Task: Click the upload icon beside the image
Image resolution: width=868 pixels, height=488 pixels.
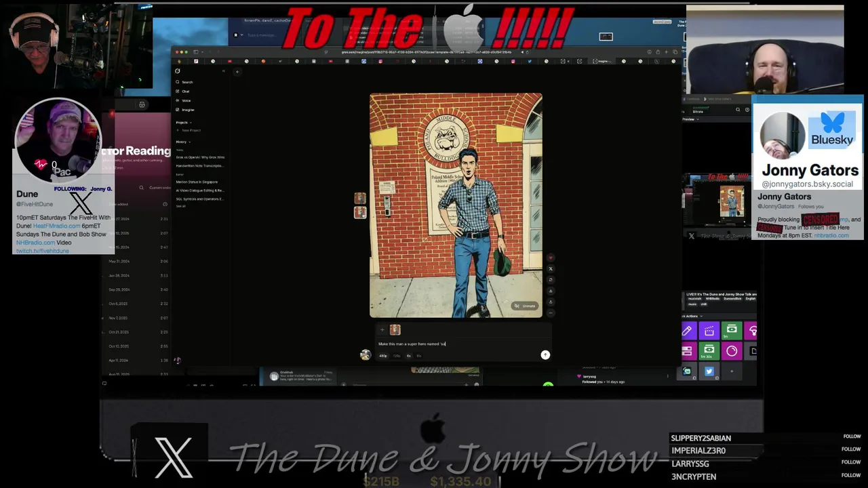Action: point(551,302)
